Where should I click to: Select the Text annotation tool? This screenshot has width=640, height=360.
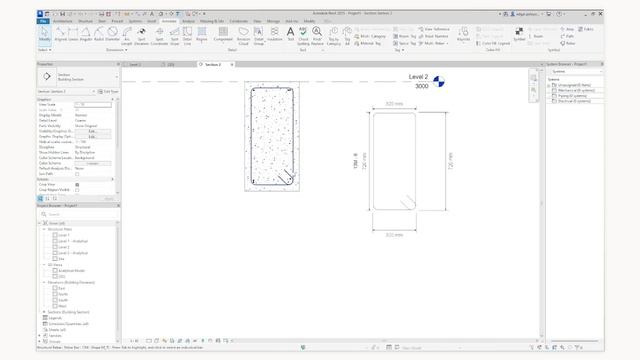point(290,34)
